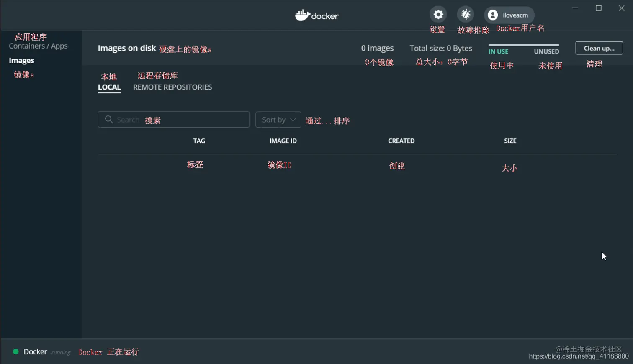Switch to the REMOTE REPOSITORIES tab
This screenshot has height=364, width=633.
point(172,87)
